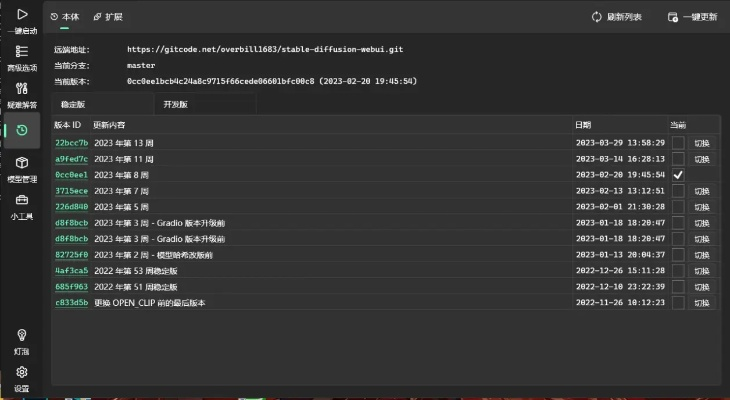
Task: Click the 日期 column header
Action: (x=583, y=126)
